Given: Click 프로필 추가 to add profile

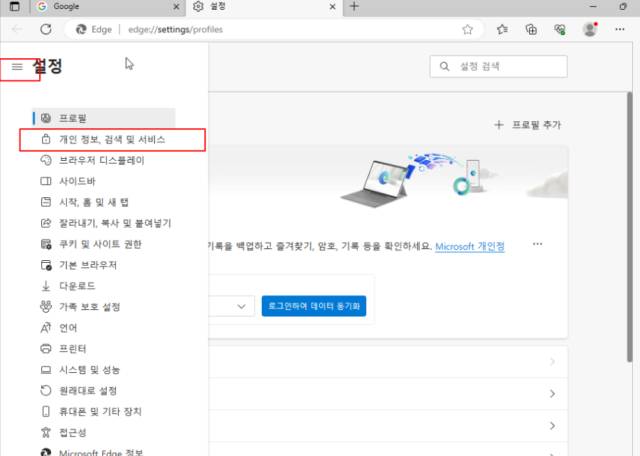Looking at the screenshot, I should click(x=527, y=125).
